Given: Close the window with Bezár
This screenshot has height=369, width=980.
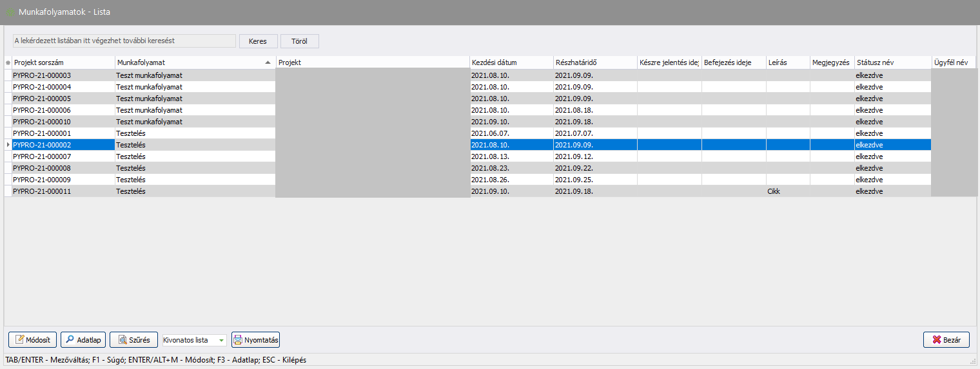Looking at the screenshot, I should 946,340.
